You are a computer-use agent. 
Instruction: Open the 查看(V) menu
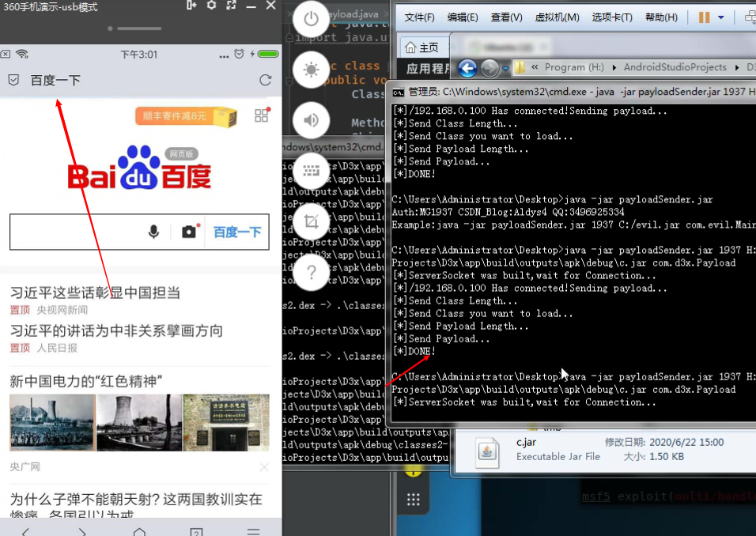(x=506, y=17)
